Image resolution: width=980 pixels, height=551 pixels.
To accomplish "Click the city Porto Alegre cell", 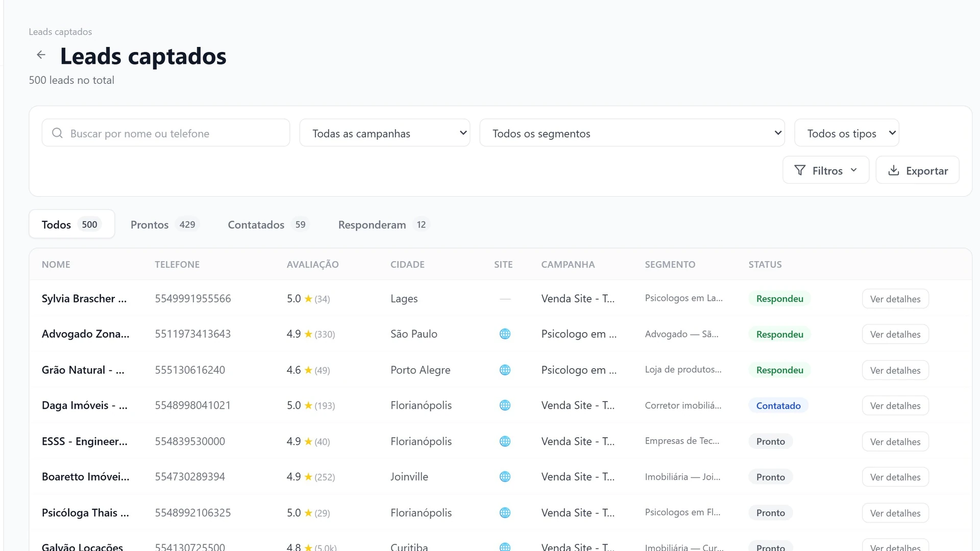I will pos(420,370).
